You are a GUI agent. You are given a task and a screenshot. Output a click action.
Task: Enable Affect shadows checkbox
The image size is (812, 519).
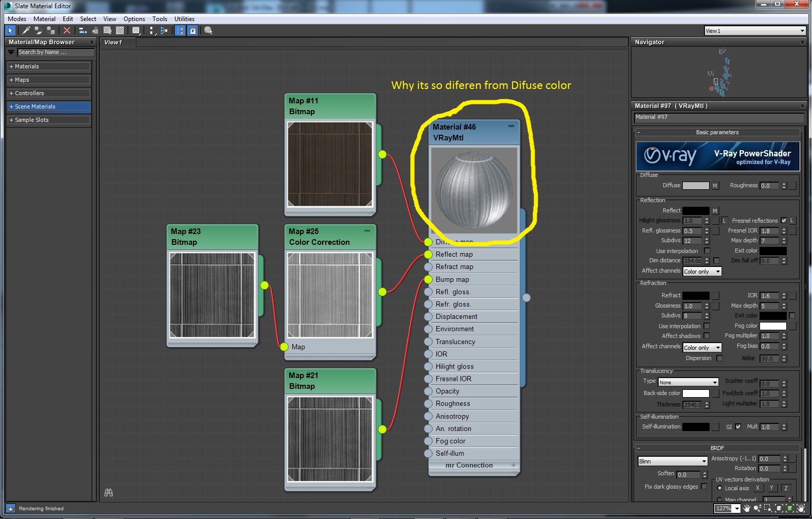point(707,336)
